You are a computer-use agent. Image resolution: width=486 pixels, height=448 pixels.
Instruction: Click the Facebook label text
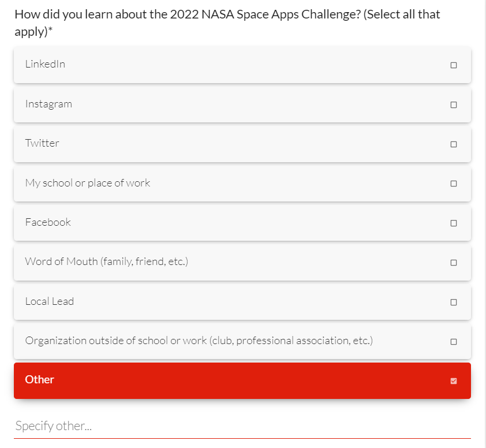(48, 222)
